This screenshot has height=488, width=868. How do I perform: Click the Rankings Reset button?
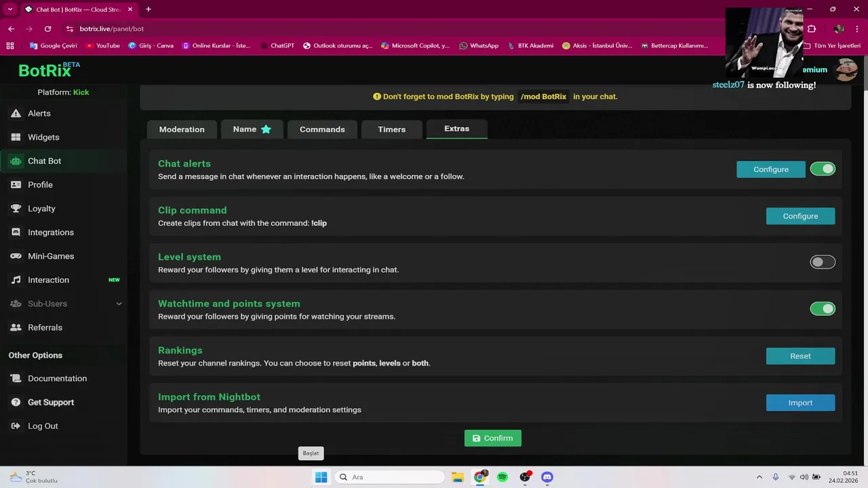coord(800,356)
